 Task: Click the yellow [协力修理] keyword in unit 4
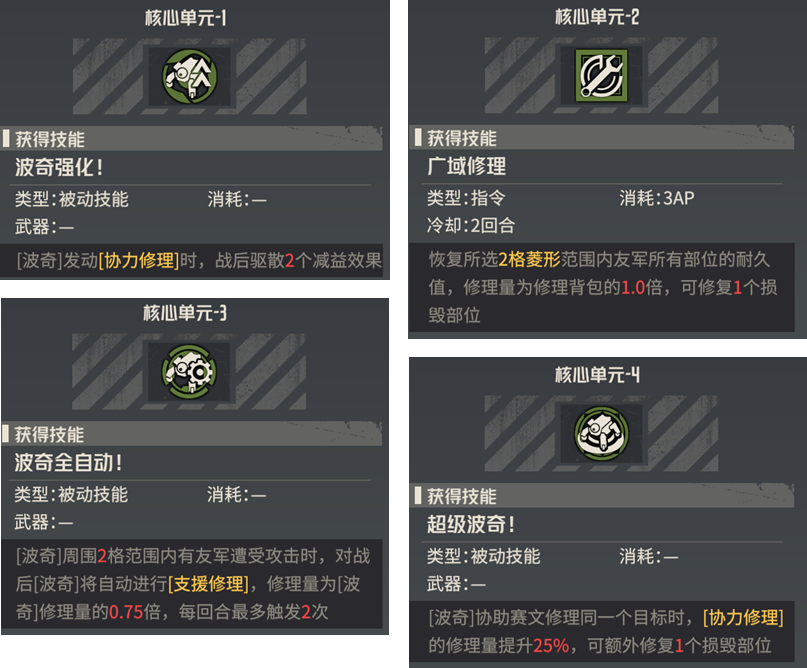pyautogui.click(x=743, y=617)
